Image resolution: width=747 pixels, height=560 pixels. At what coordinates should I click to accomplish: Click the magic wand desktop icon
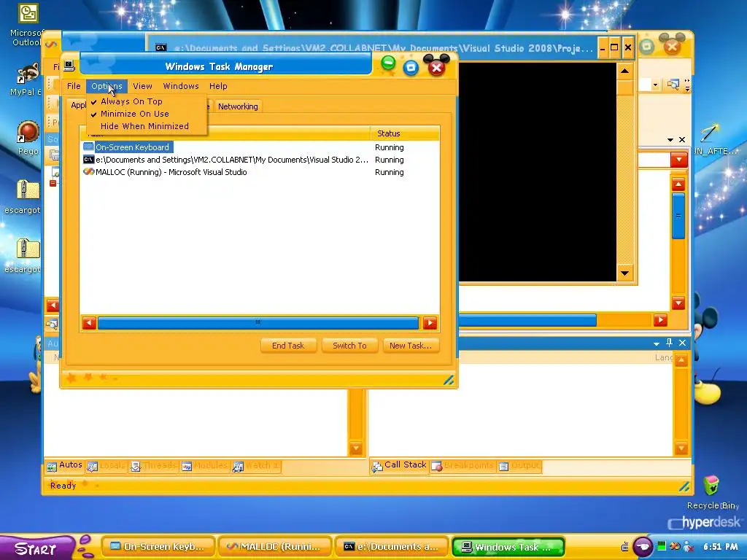tap(710, 133)
